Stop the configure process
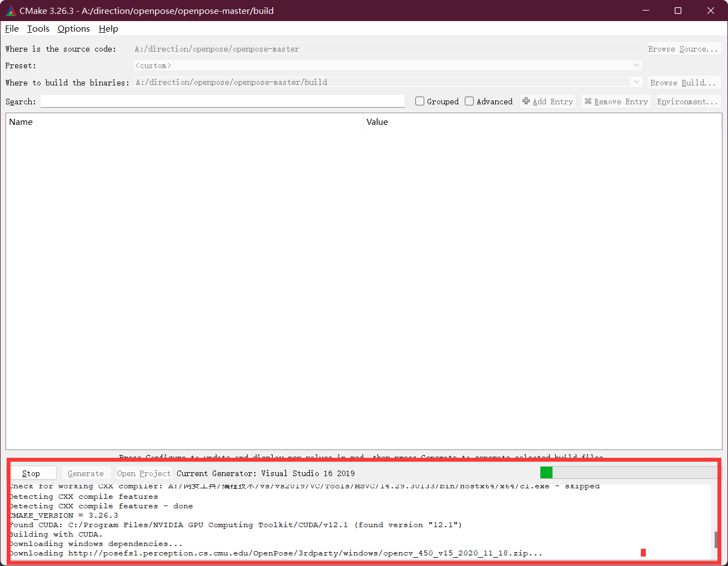Image resolution: width=728 pixels, height=566 pixels. coord(33,473)
